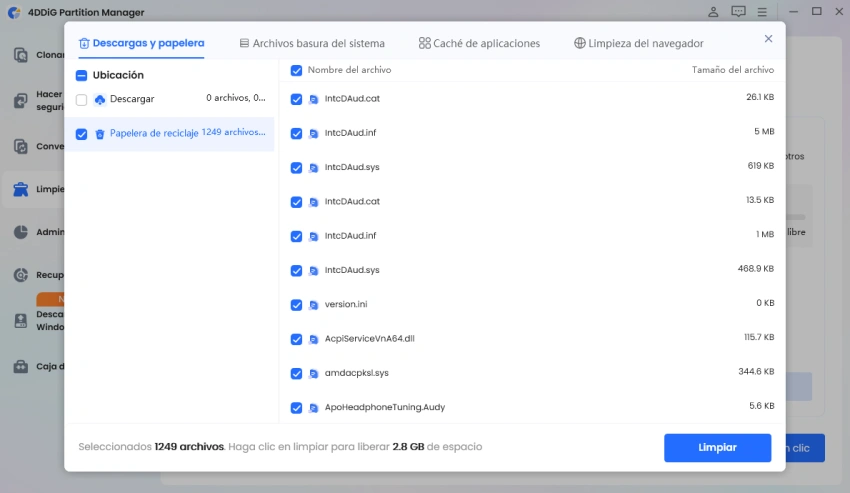The image size is (850, 493).
Task: Switch to Descargas y papelera tab
Action: click(x=141, y=43)
